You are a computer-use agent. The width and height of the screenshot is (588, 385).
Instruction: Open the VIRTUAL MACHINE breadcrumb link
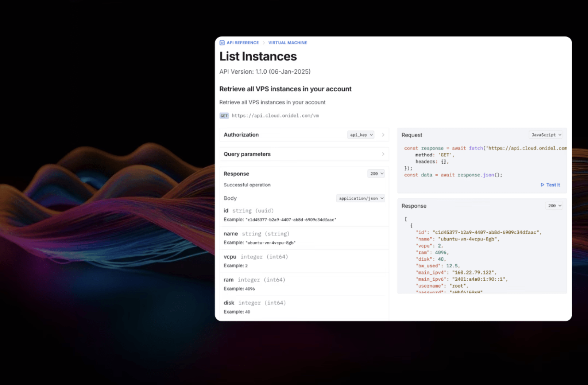click(x=287, y=43)
